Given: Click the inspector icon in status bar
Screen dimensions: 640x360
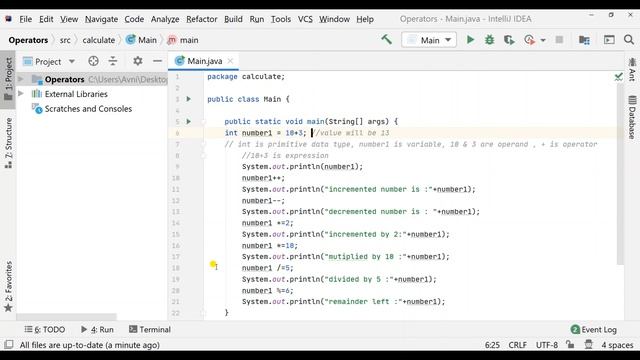Looking at the screenshot, I should 588,344.
